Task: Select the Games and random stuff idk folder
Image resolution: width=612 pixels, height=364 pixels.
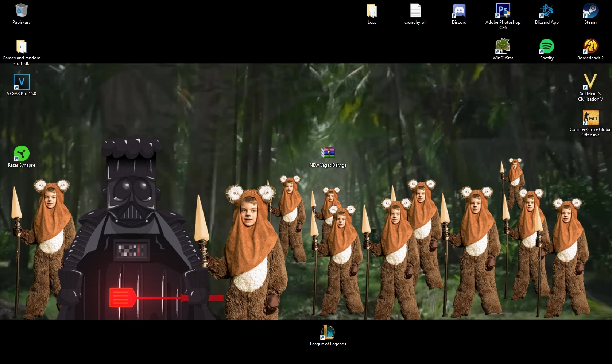Action: click(22, 46)
